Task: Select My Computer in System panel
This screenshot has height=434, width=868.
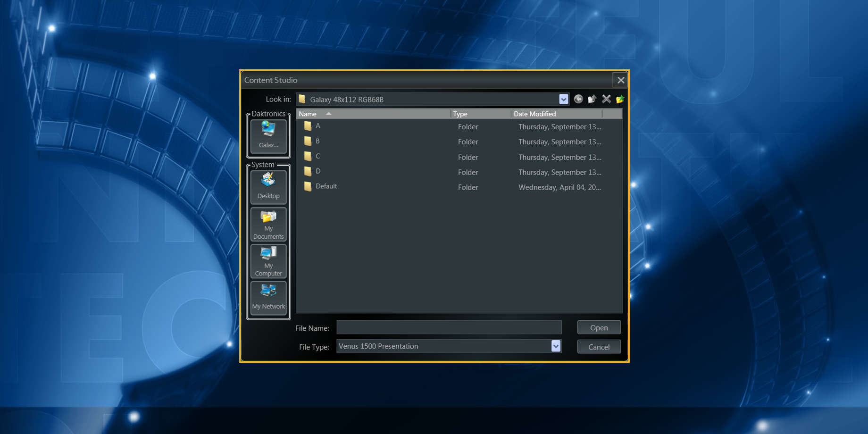Action: click(268, 261)
